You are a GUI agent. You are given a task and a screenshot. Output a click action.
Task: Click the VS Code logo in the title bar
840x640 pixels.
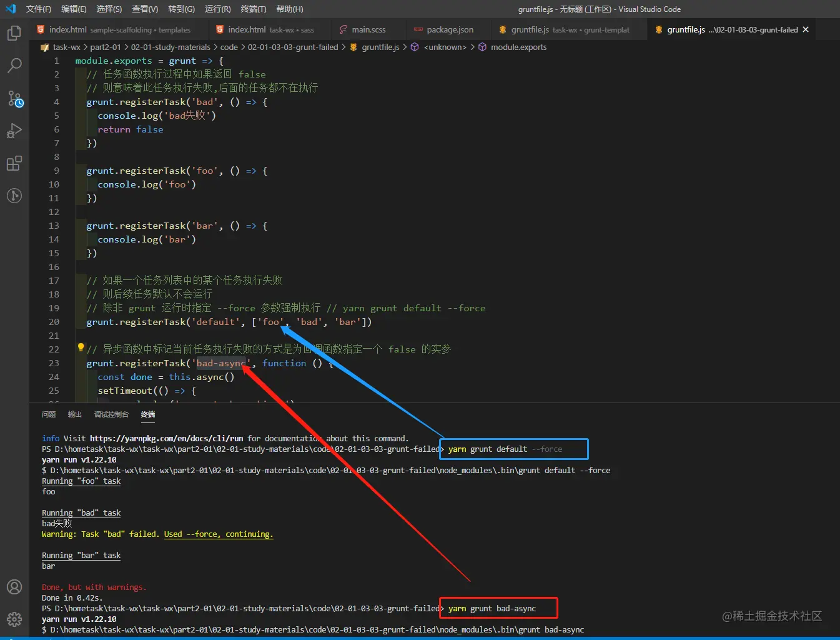(11, 9)
